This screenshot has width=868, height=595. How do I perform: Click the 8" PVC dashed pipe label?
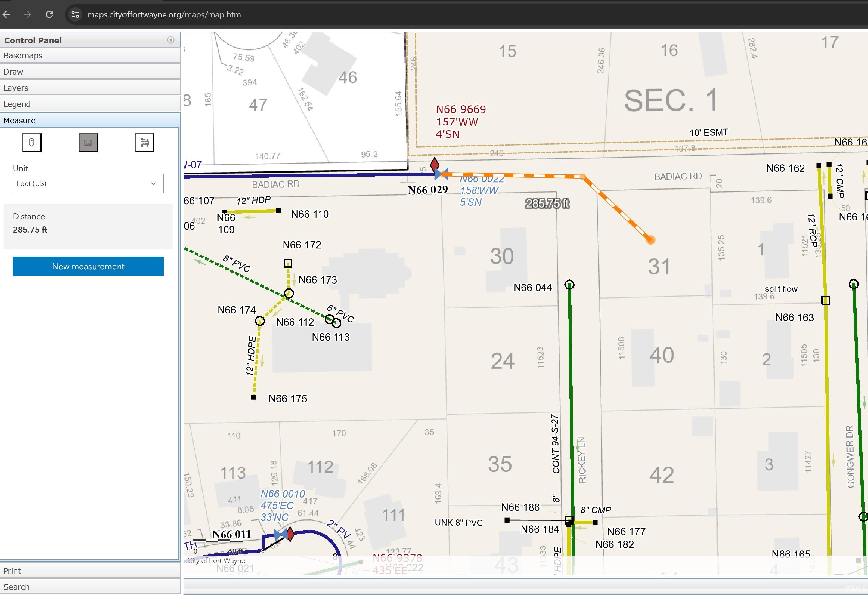tap(237, 264)
